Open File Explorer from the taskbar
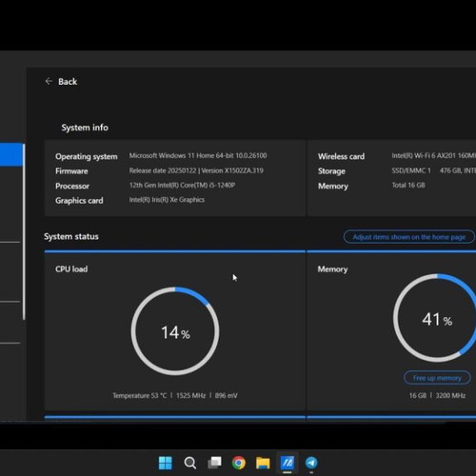 pos(263,463)
